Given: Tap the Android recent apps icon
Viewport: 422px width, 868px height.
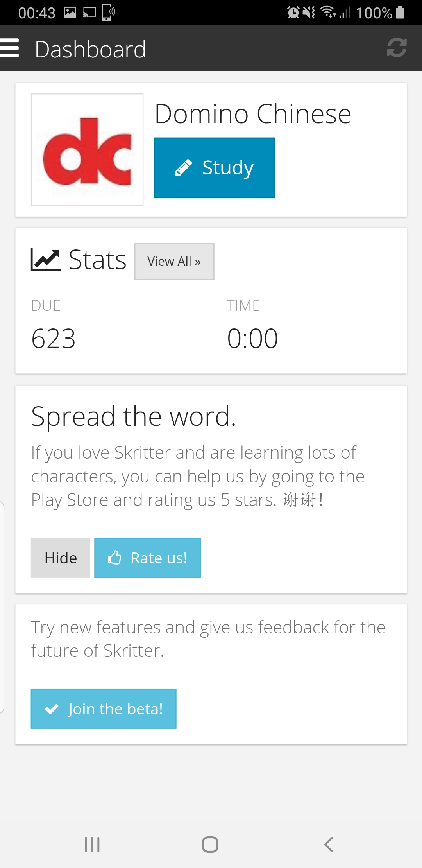Looking at the screenshot, I should 92,845.
